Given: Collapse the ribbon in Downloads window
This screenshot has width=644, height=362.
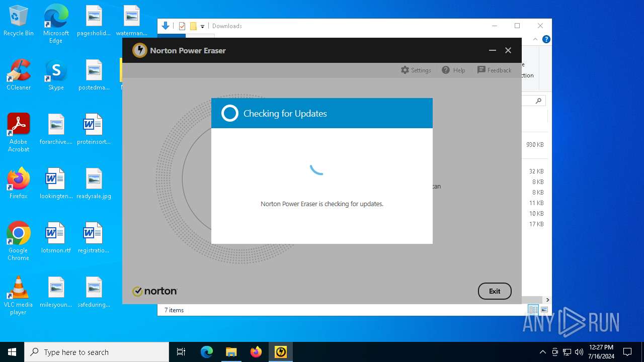Looking at the screenshot, I should pyautogui.click(x=535, y=39).
